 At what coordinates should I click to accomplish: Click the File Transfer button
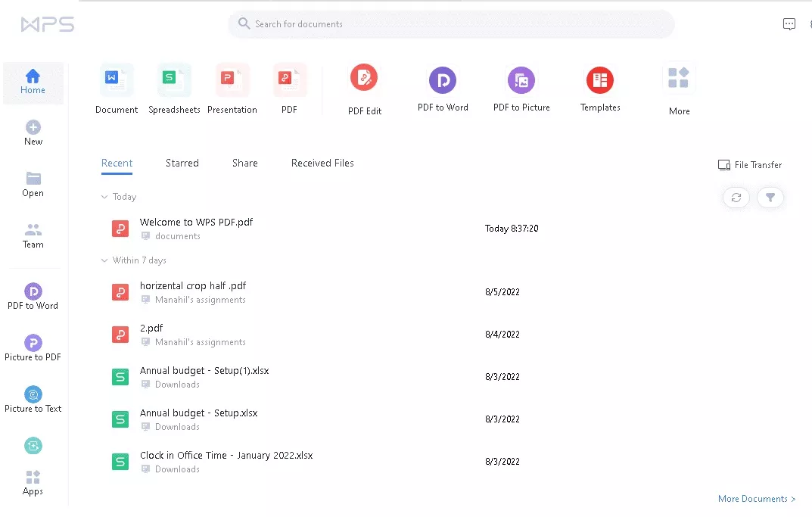[750, 165]
